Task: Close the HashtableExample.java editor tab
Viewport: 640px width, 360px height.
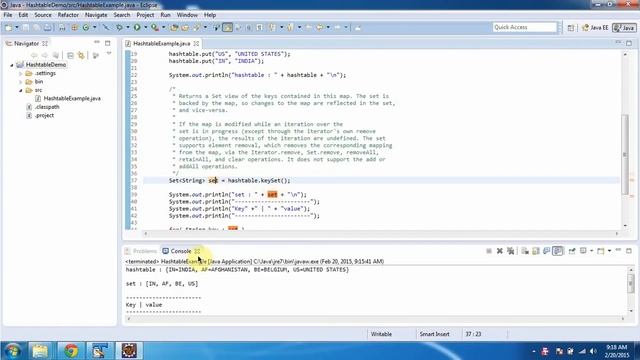Action: click(196, 43)
